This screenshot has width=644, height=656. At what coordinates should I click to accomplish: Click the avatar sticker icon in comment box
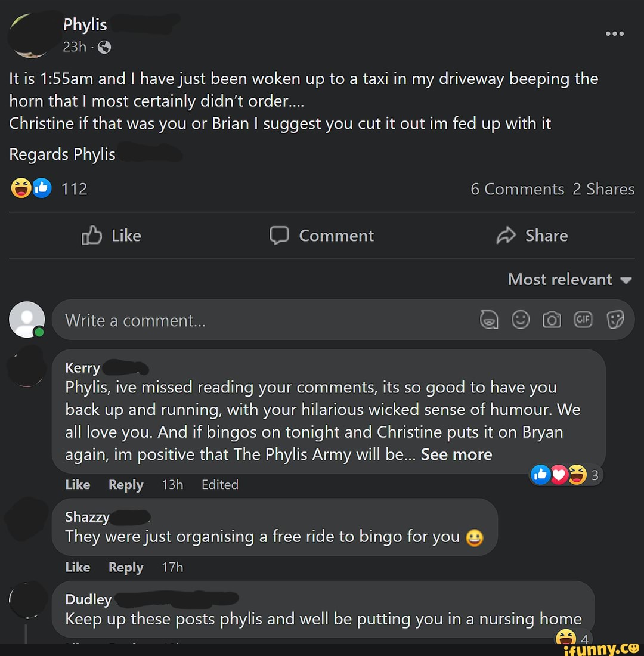[x=490, y=321]
